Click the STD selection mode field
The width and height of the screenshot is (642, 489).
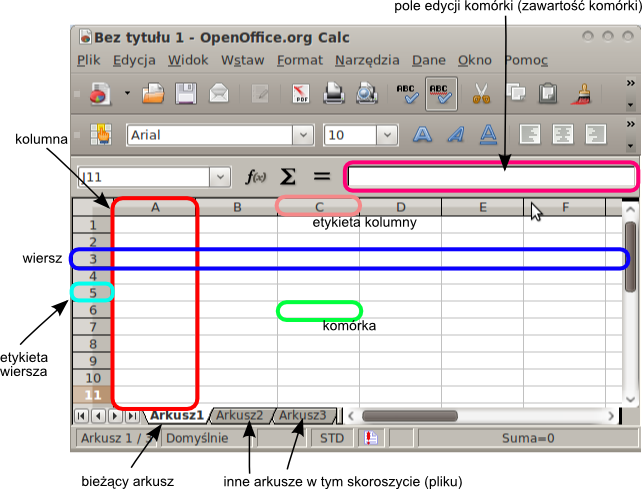(332, 438)
